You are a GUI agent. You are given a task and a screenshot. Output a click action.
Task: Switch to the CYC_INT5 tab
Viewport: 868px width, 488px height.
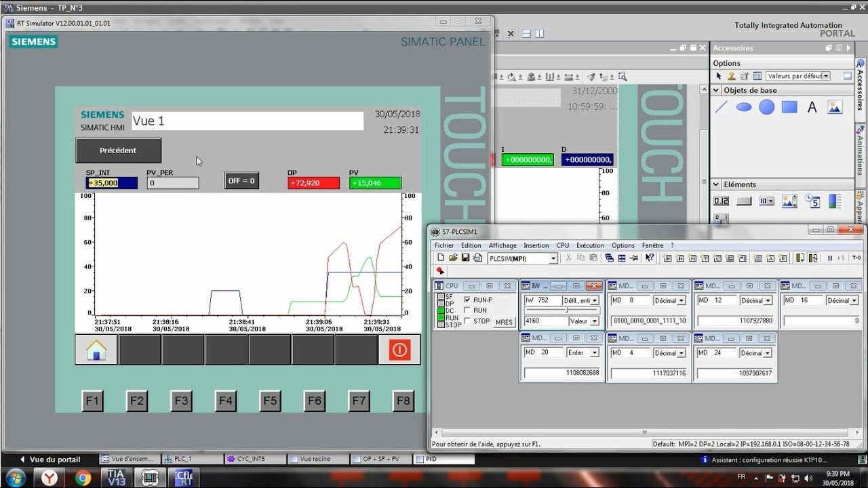(256, 459)
